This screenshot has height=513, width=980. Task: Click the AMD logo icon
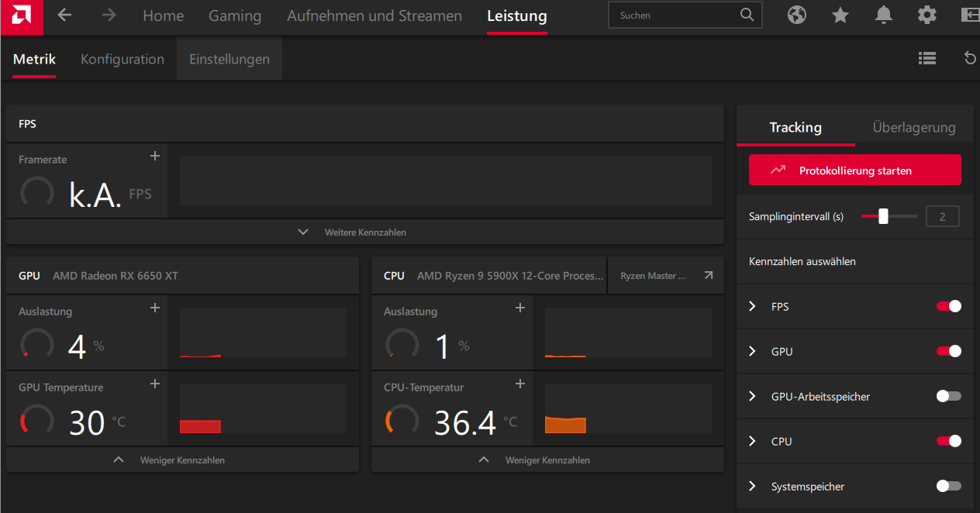point(20,16)
